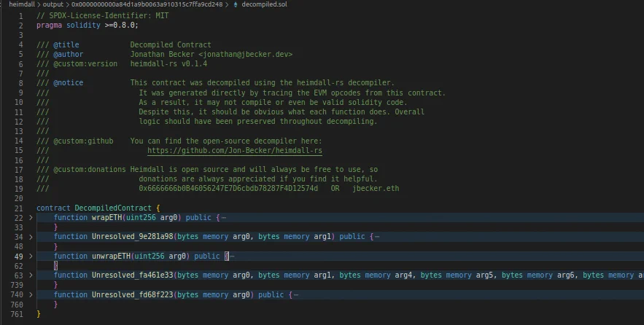Click the 'arg6' parameter on line 63

pos(565,275)
